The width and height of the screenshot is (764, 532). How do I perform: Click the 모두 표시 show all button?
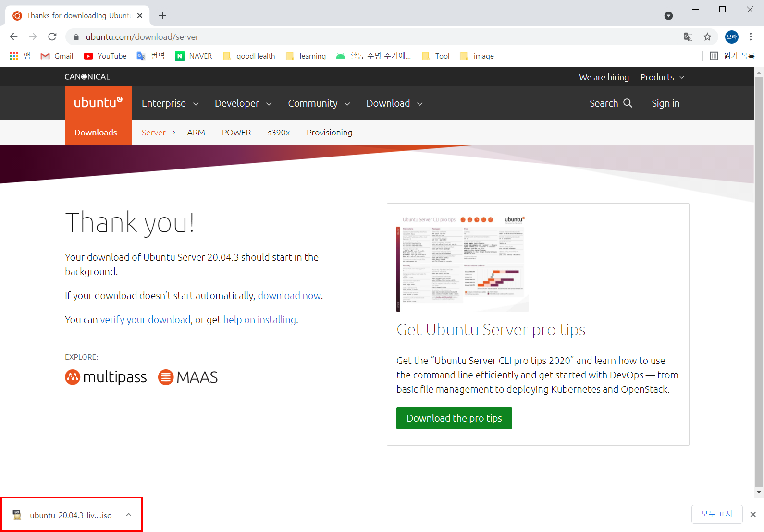717,514
